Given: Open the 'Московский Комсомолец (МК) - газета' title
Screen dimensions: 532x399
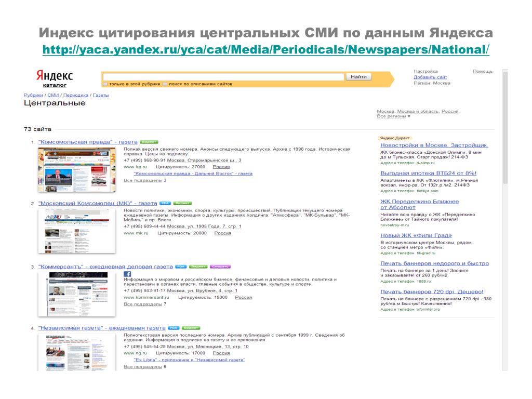Looking at the screenshot, I should pos(98,203).
